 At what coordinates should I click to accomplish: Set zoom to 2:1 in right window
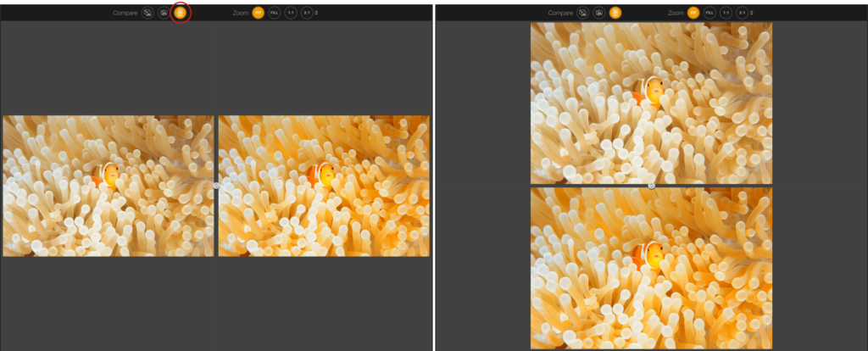[x=743, y=13]
